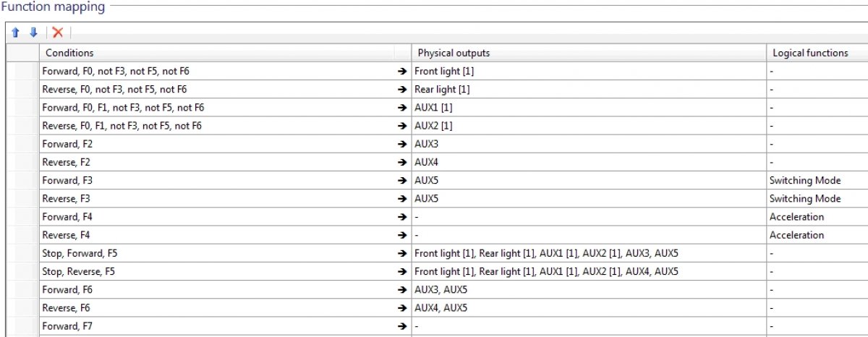The width and height of the screenshot is (868, 337).
Task: Open the Front light [1] output cell
Action: pos(590,72)
